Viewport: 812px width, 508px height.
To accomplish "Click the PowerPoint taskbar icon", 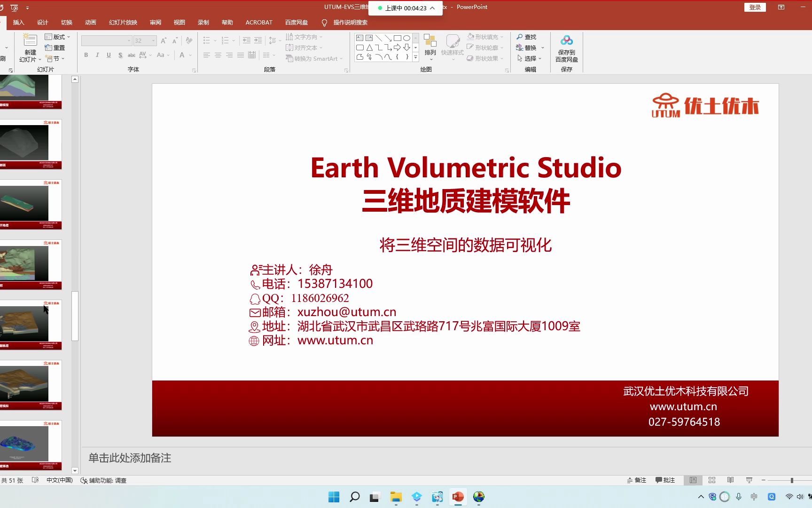I will [458, 497].
